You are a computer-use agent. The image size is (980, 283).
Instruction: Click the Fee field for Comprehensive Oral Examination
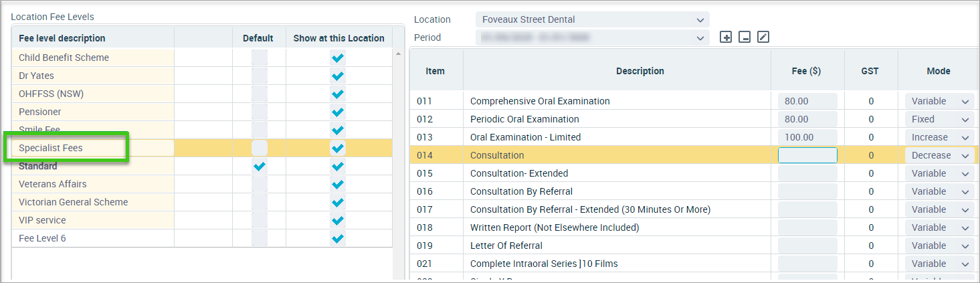click(x=807, y=101)
